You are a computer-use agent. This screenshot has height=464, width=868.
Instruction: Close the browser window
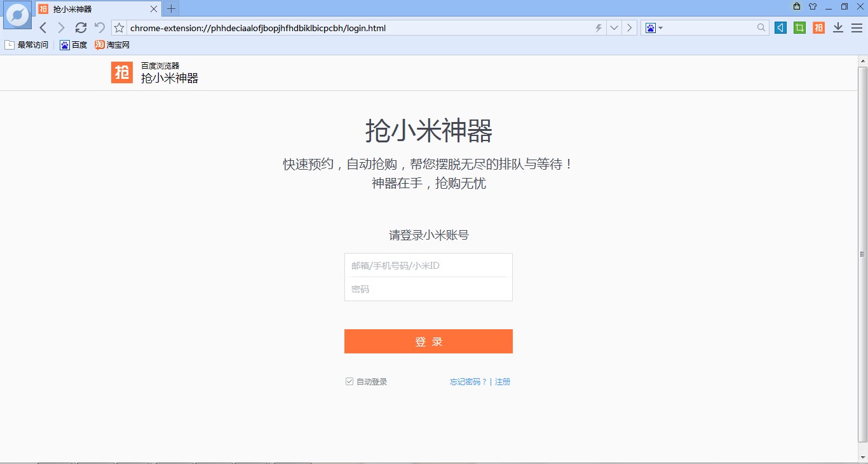point(860,6)
